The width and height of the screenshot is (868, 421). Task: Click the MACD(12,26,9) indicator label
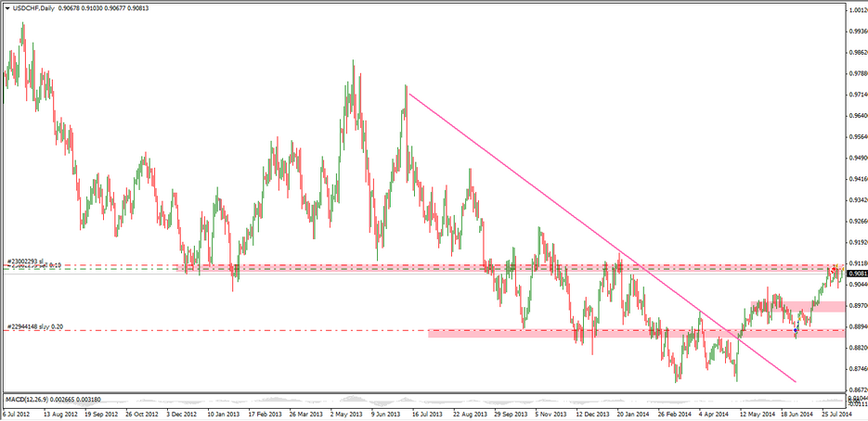29,400
